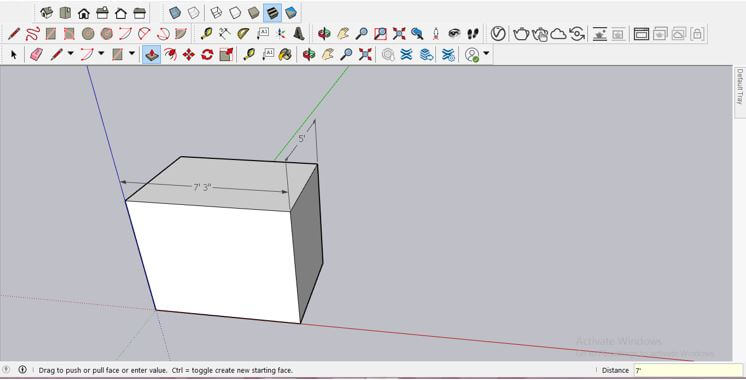Enable Wireframe face style
746x380 pixels.
[x=216, y=13]
